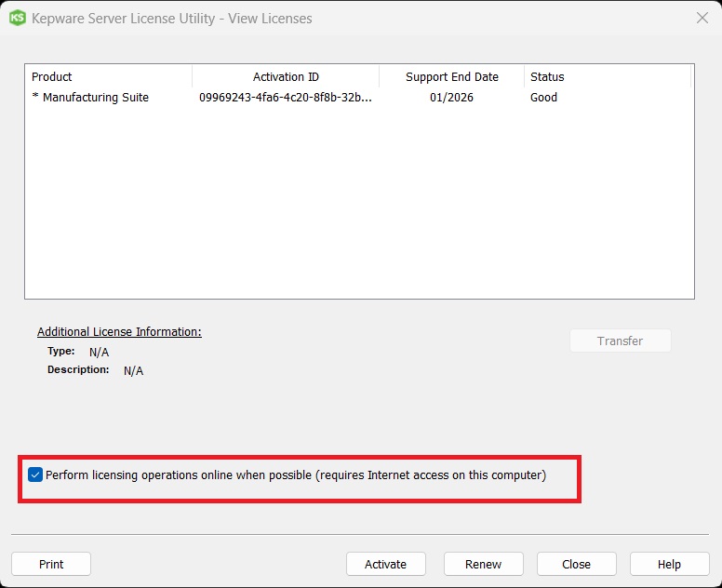Click the Kepware KS logo in title bar
Screen dimensions: 722x588
[x=17, y=18]
